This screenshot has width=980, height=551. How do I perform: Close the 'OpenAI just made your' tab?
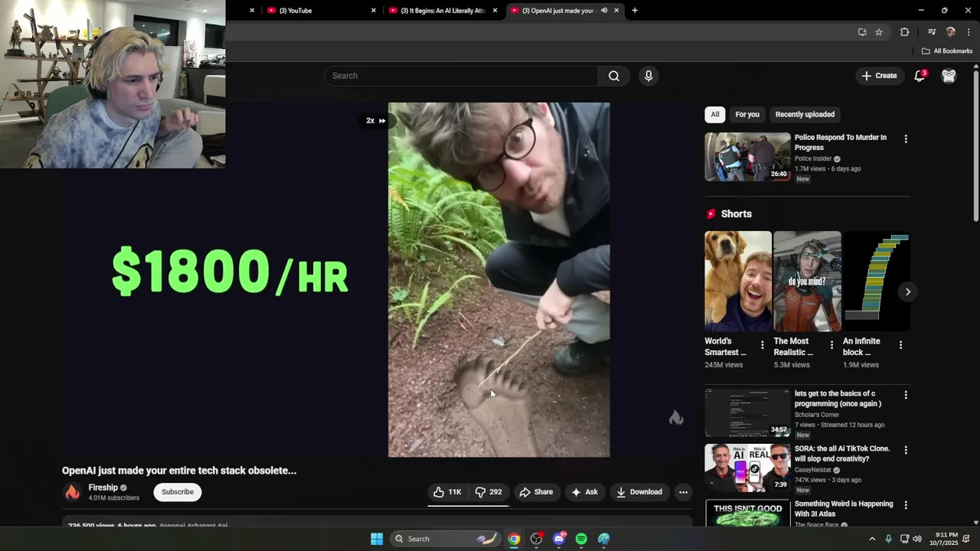pos(616,11)
